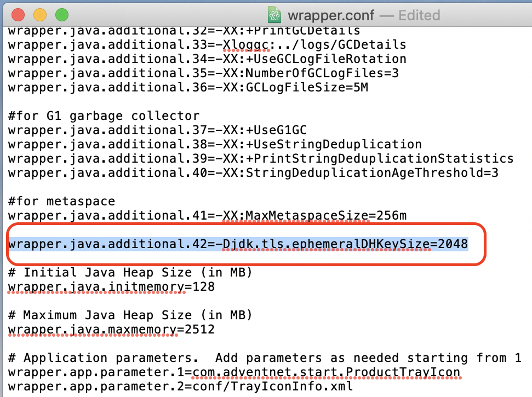
Task: Click the green zoom window button
Action: pos(62,15)
